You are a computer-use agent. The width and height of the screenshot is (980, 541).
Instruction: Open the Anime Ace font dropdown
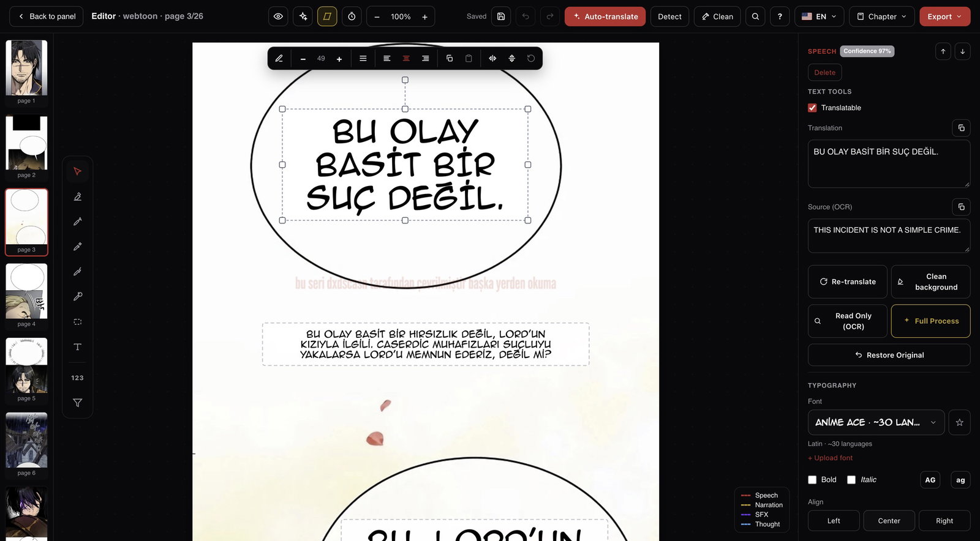(876, 422)
